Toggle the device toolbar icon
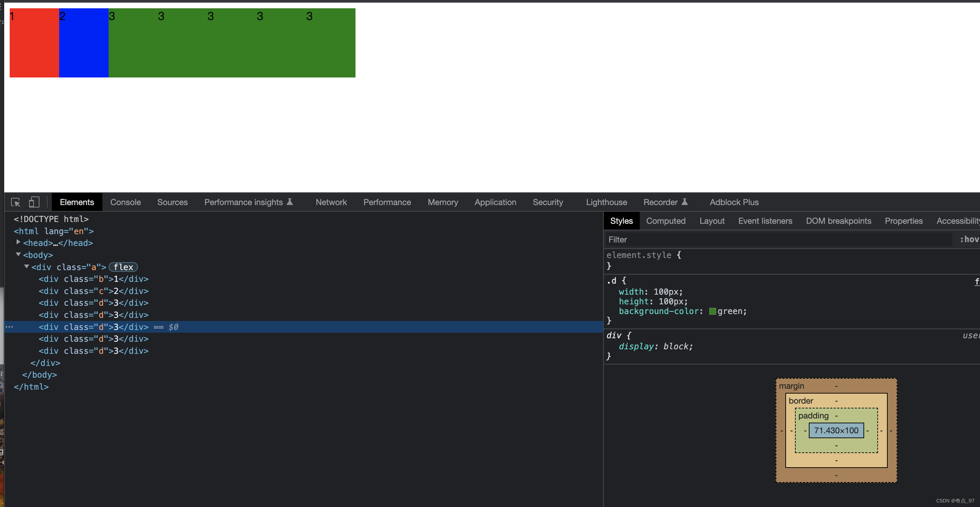 pyautogui.click(x=34, y=202)
